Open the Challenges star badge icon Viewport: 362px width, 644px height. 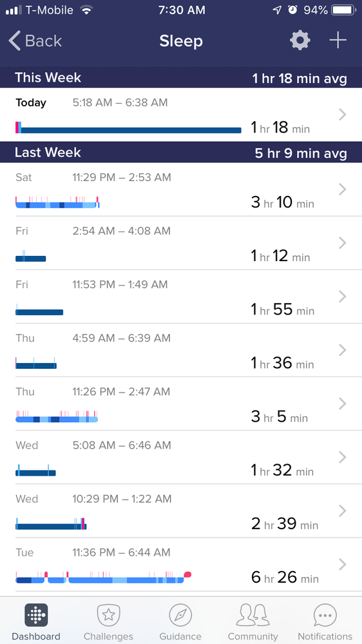point(108,615)
